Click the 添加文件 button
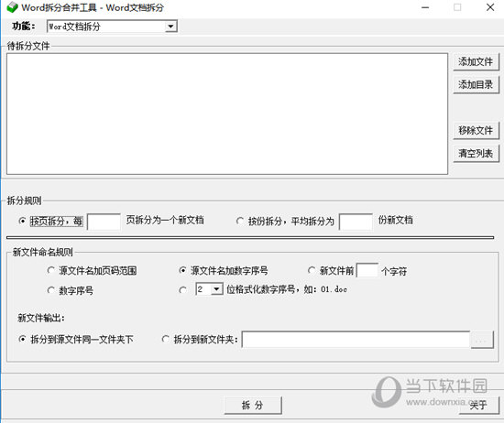This screenshot has height=423, width=504. 476,61
